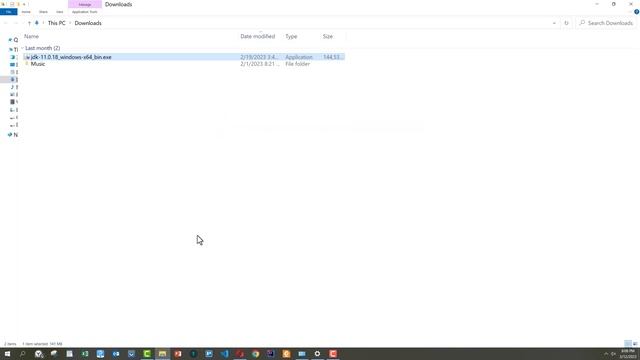Click the Music folder's modified date

point(260,64)
